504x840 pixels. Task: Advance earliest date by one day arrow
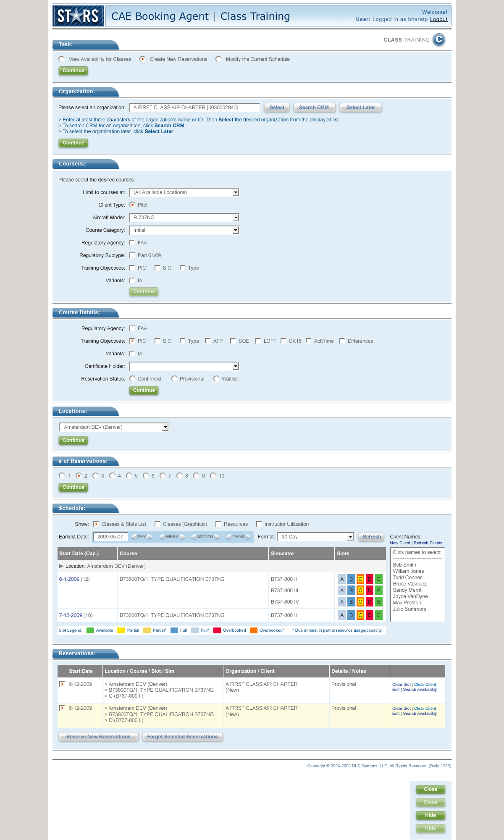150,537
